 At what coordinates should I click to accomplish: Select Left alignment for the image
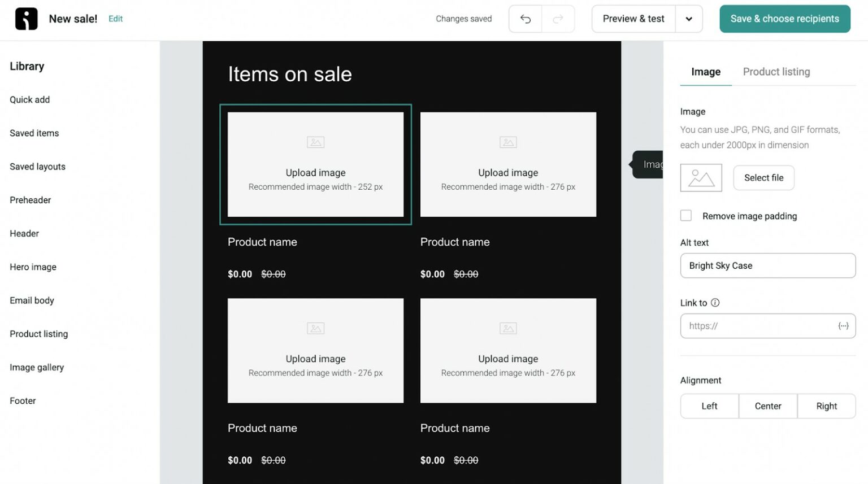(x=709, y=406)
